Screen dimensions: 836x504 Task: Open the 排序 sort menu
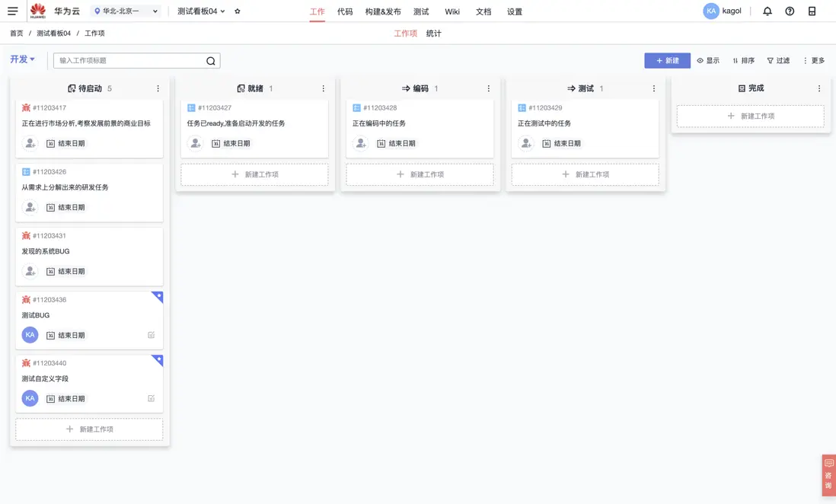point(743,61)
